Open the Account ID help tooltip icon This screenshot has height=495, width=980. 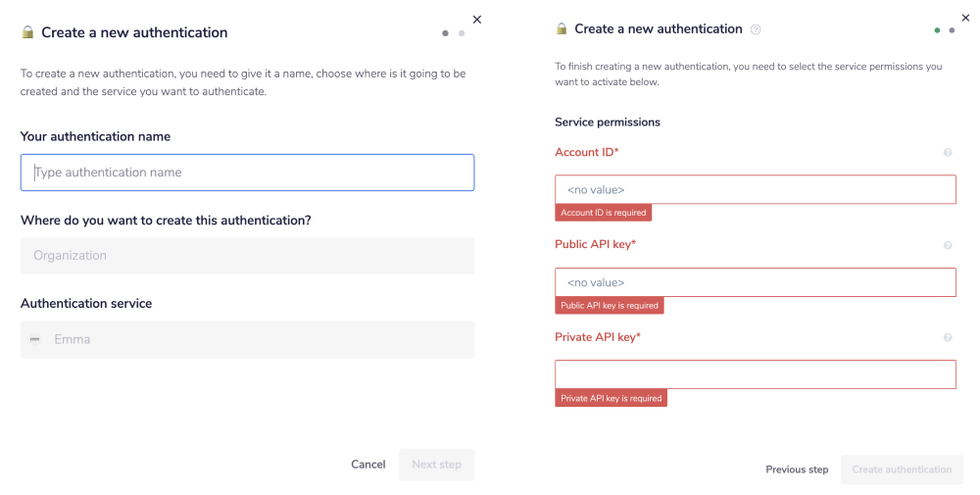pos(948,153)
